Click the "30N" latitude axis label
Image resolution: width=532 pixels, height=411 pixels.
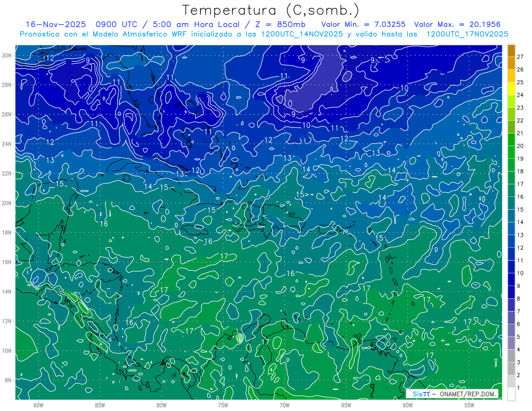pyautogui.click(x=7, y=55)
